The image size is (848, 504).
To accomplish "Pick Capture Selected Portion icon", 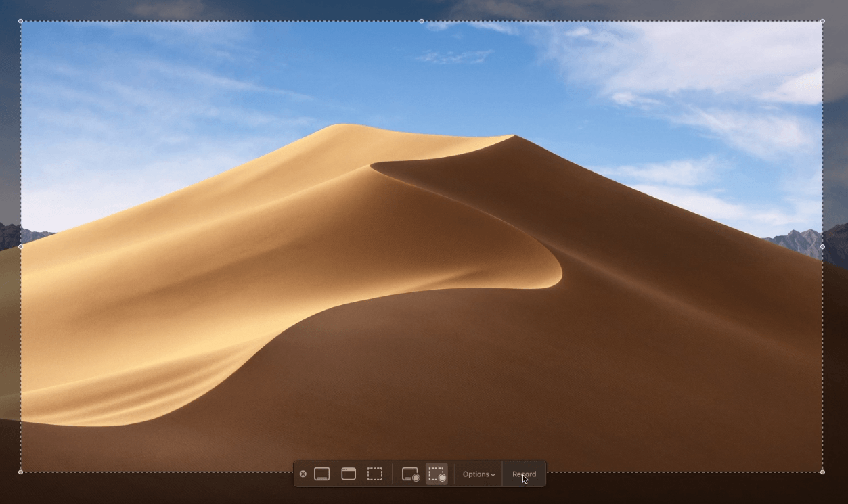I will click(x=375, y=474).
